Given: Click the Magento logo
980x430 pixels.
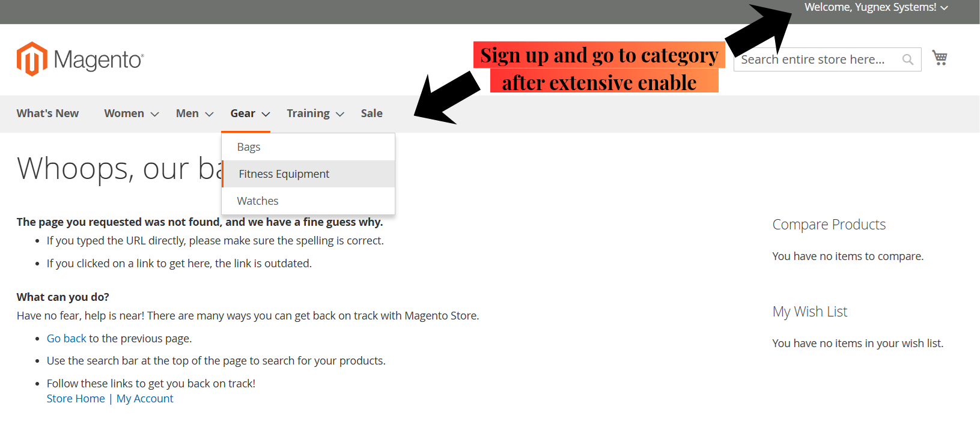Looking at the screenshot, I should (x=80, y=59).
